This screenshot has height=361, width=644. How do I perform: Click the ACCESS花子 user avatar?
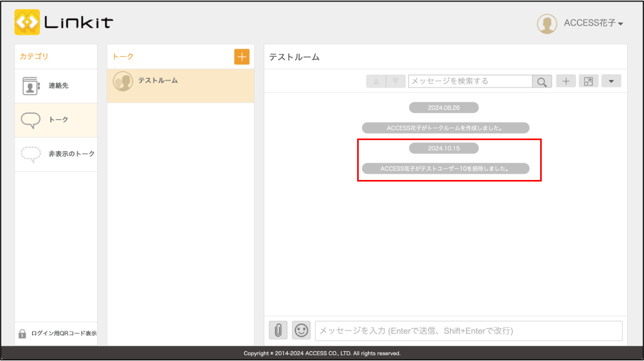(x=547, y=24)
